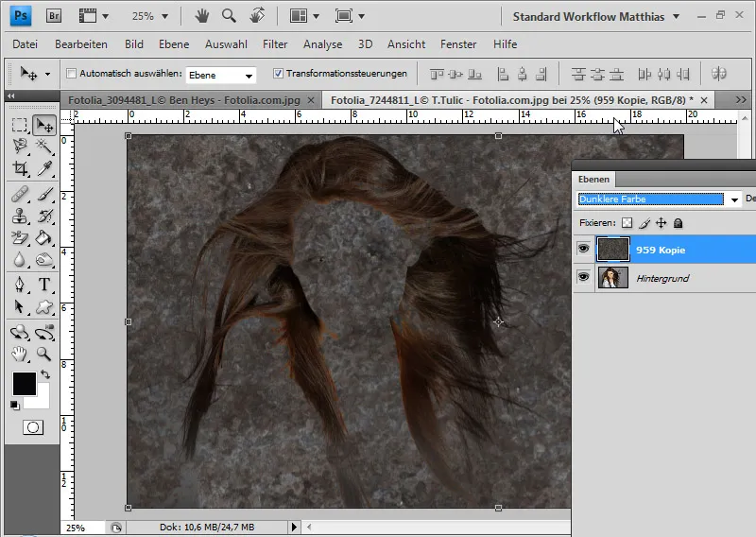Image resolution: width=756 pixels, height=537 pixels.
Task: Collapse the toolbox to single column
Action: (x=10, y=96)
